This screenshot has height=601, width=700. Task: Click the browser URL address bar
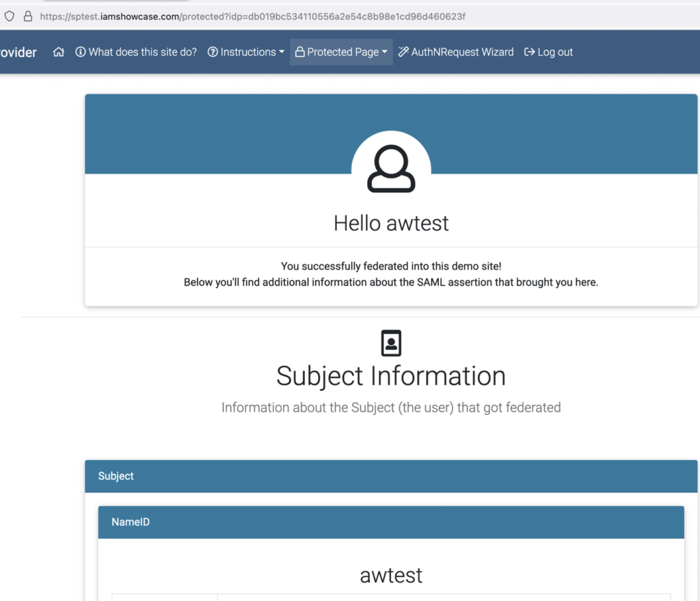point(253,16)
